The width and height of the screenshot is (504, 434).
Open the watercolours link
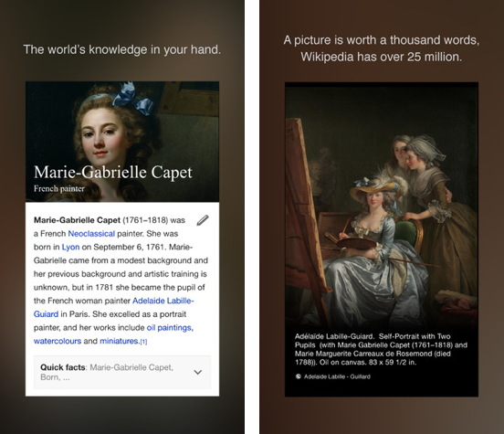(x=58, y=341)
